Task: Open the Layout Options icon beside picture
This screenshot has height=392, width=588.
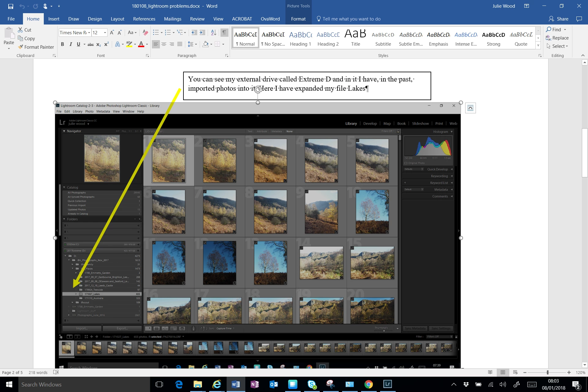Action: [x=470, y=108]
